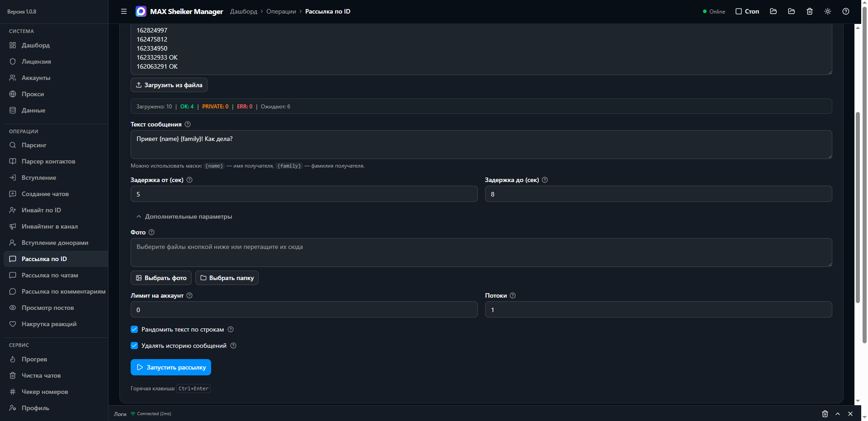Open the Прокси section
868x421 pixels.
tap(56, 94)
